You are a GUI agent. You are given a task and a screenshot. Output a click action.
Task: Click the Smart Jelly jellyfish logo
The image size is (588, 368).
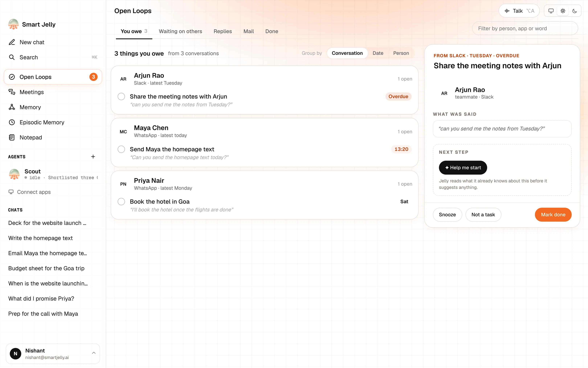[x=13, y=24]
